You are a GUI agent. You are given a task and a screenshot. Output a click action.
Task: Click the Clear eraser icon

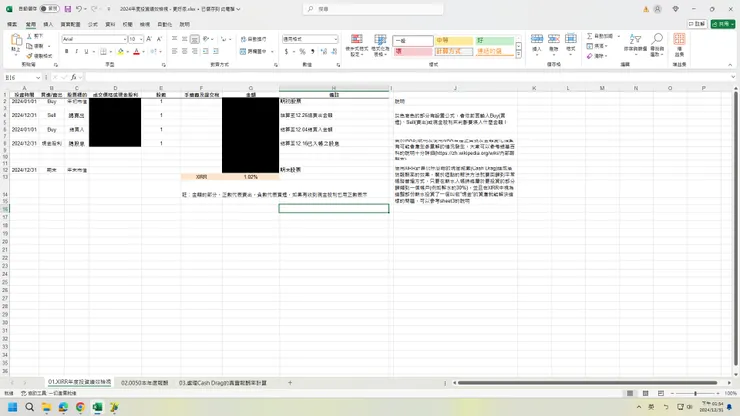coord(590,56)
